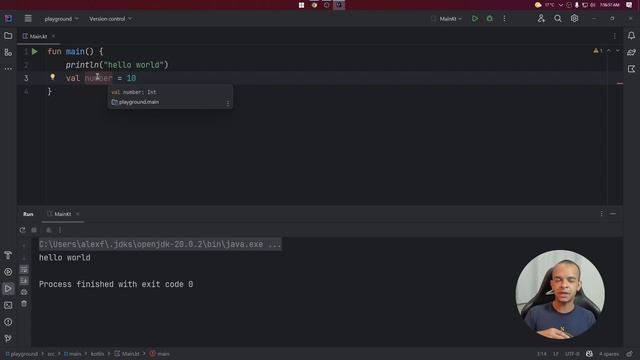Run Main.kt with green play button

475,19
